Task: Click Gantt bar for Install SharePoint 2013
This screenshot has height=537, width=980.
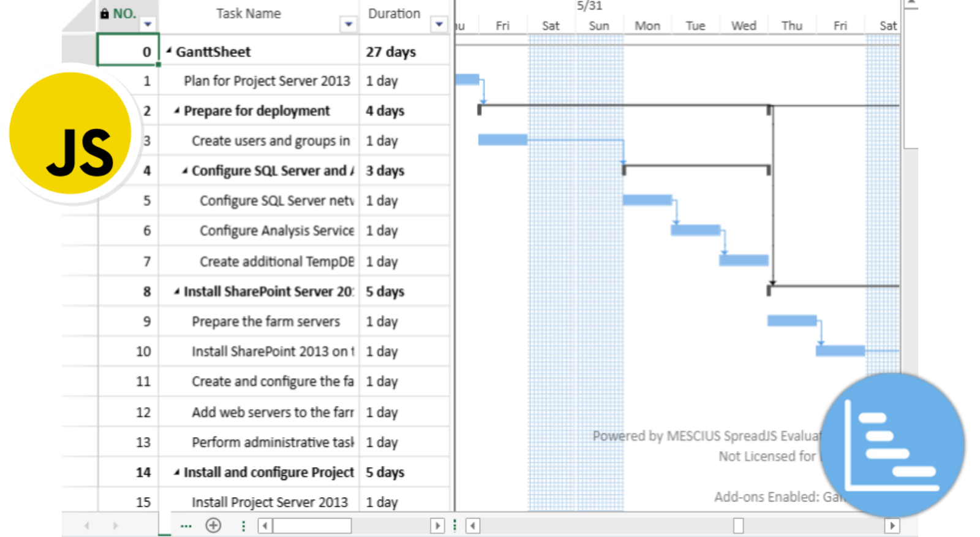Action: 840,351
